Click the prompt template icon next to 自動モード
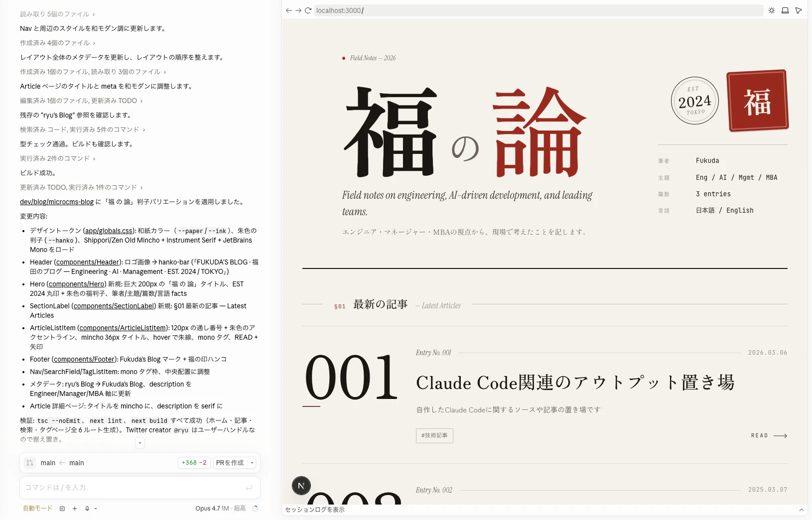The height and width of the screenshot is (520, 812). pyautogui.click(x=62, y=509)
